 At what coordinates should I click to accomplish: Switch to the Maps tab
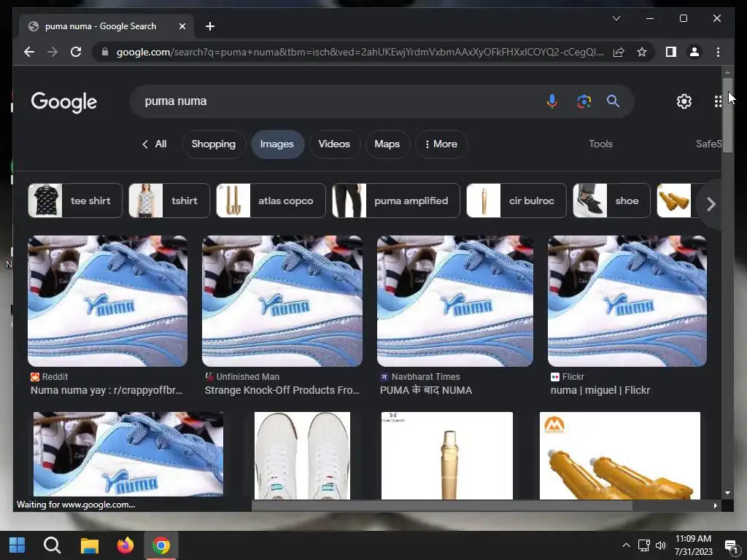(387, 144)
